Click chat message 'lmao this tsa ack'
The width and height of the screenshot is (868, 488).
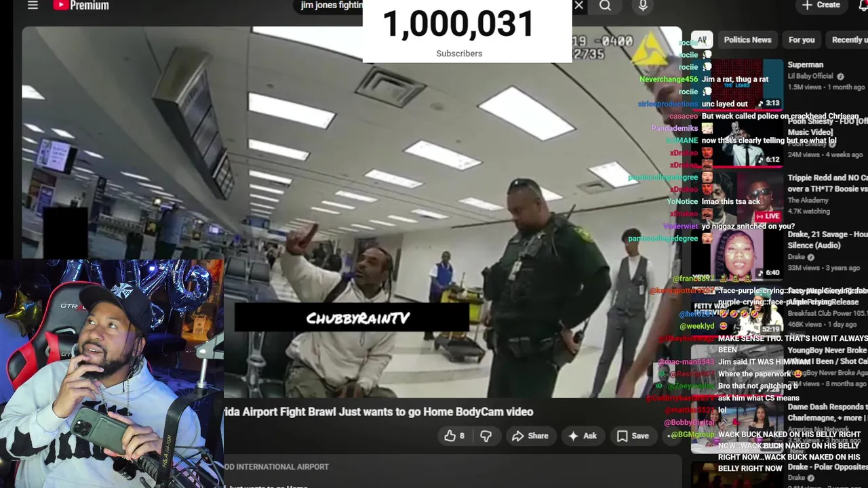(730, 202)
